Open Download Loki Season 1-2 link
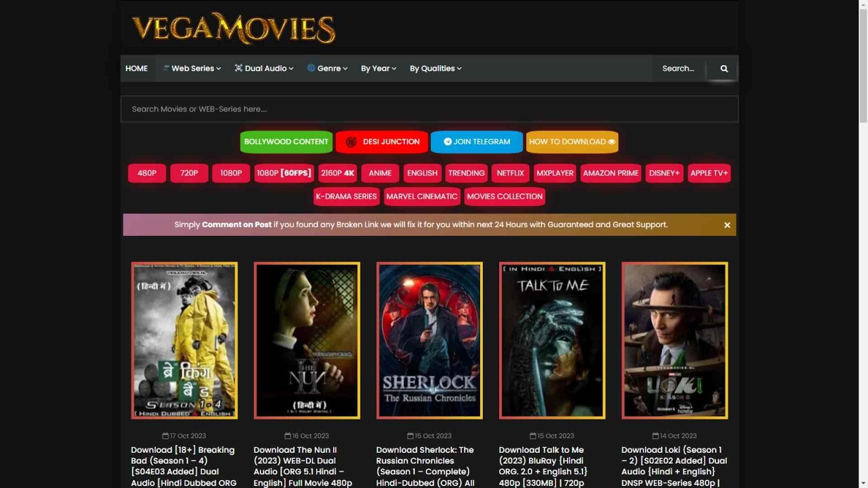This screenshot has width=868, height=488. [674, 466]
